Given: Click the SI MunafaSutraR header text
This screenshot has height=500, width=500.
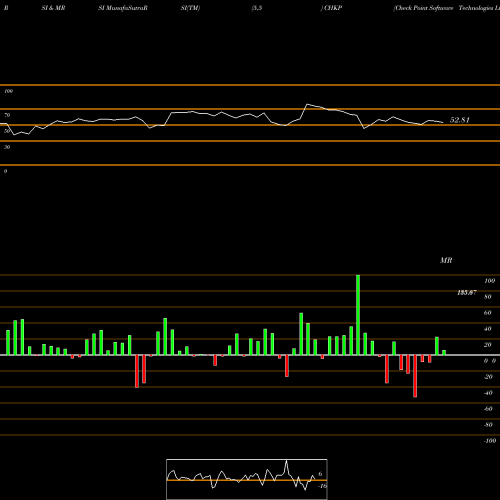Looking at the screenshot, I should click(x=123, y=8).
